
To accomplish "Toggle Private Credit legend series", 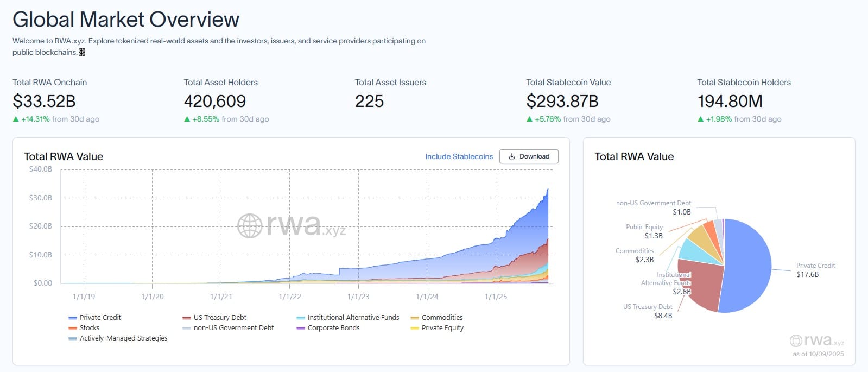I will tap(100, 318).
